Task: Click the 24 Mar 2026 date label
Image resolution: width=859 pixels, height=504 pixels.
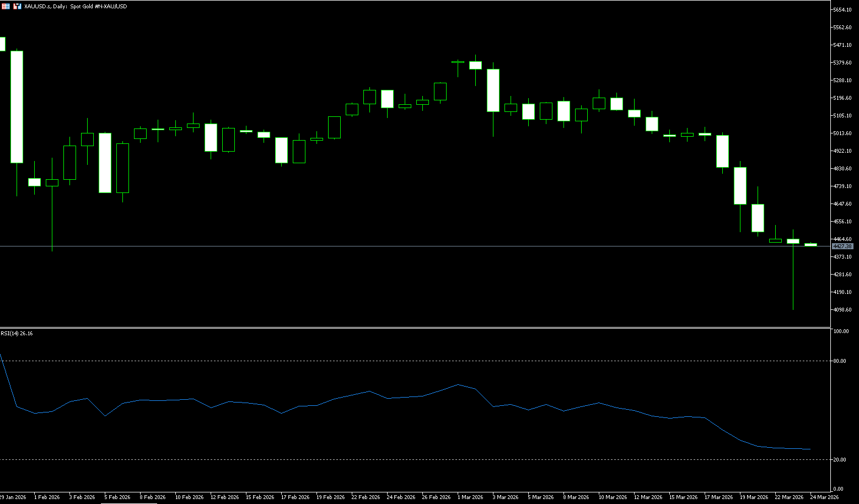Action: pos(824,497)
